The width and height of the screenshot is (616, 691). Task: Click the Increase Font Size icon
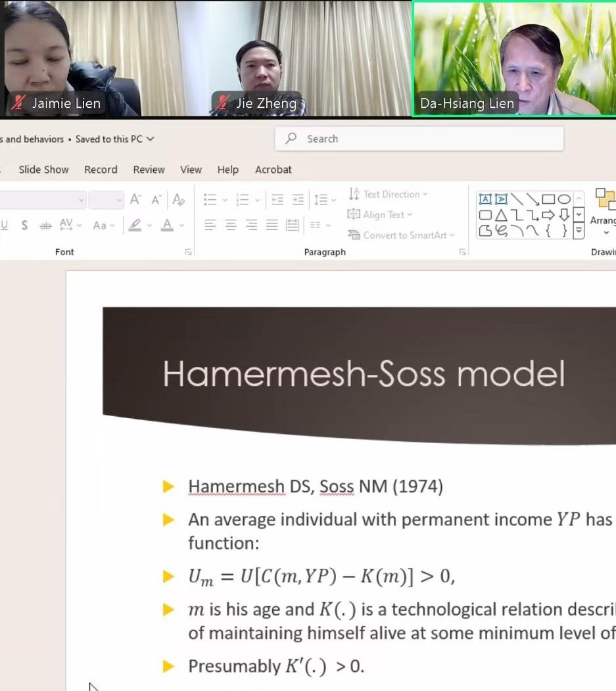(x=135, y=200)
